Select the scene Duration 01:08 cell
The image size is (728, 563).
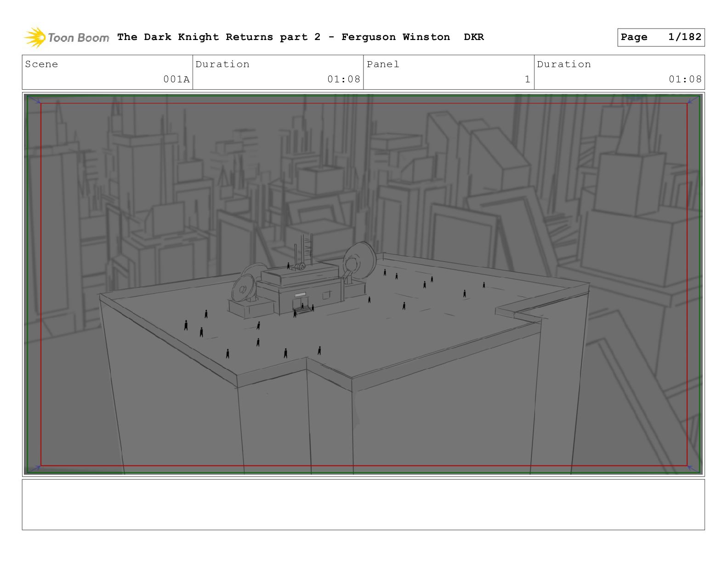click(278, 72)
